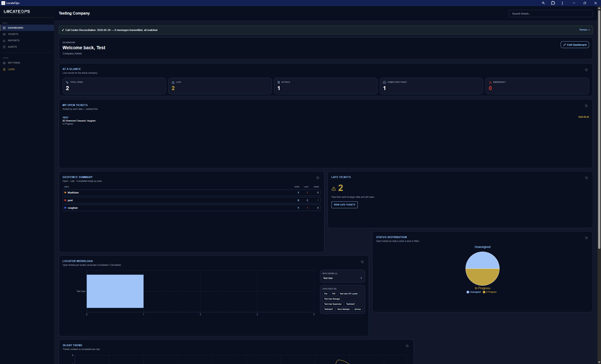Click blue dot next to vaughan
This screenshot has width=601, height=364.
pos(65,208)
